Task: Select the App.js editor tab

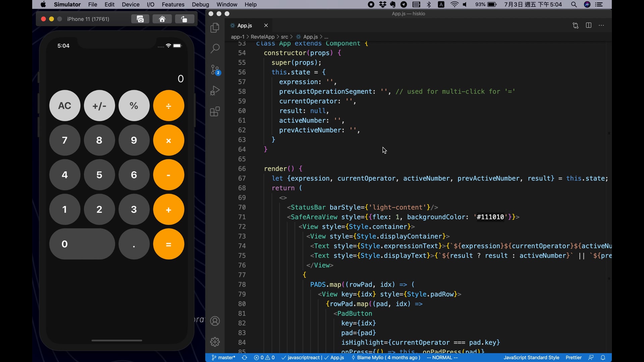Action: (x=245, y=25)
